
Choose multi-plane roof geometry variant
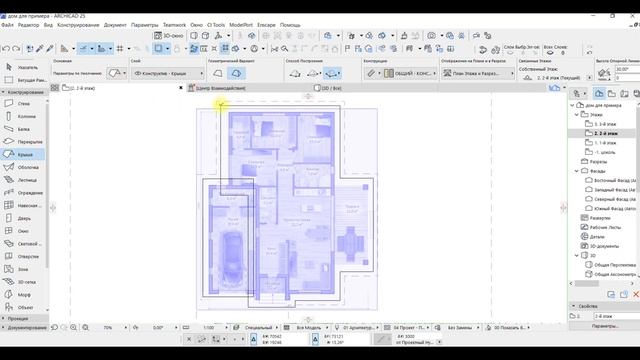click(x=236, y=73)
